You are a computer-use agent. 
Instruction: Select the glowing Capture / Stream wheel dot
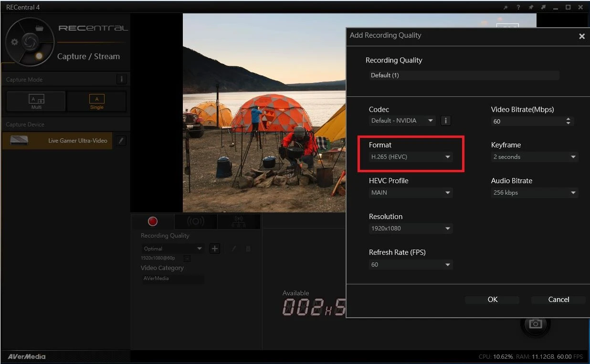click(39, 56)
